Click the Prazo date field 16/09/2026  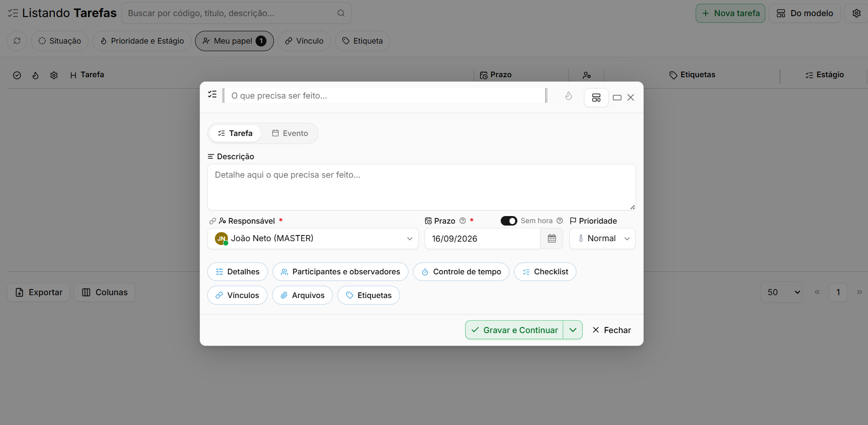point(482,239)
